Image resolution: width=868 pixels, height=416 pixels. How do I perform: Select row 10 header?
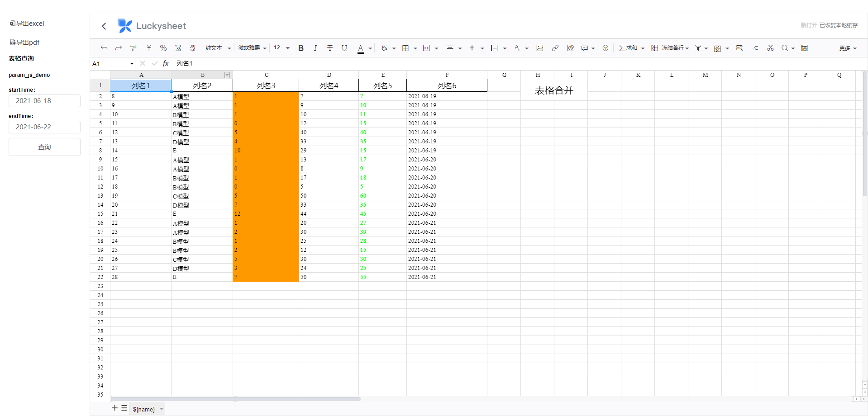[x=100, y=169]
